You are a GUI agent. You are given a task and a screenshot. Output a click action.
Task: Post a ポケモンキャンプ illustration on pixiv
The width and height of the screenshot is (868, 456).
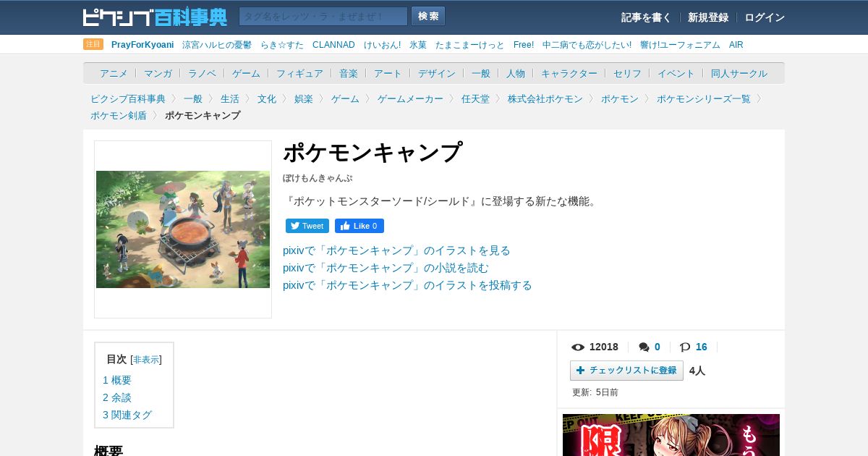pos(407,285)
